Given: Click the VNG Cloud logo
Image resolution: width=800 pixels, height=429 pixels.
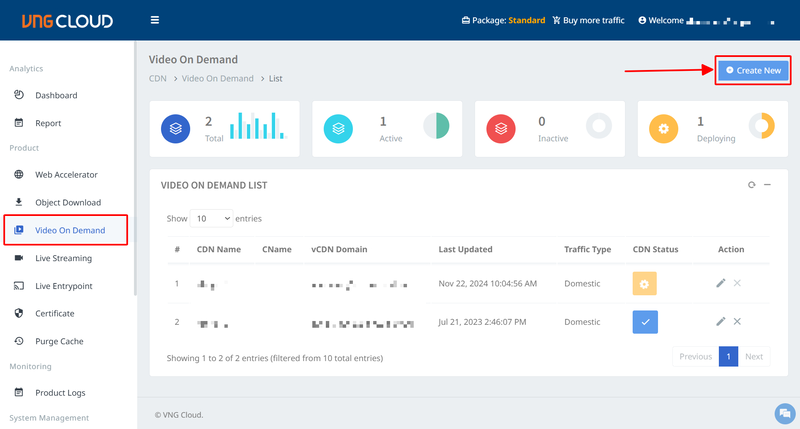Looking at the screenshot, I should [67, 21].
